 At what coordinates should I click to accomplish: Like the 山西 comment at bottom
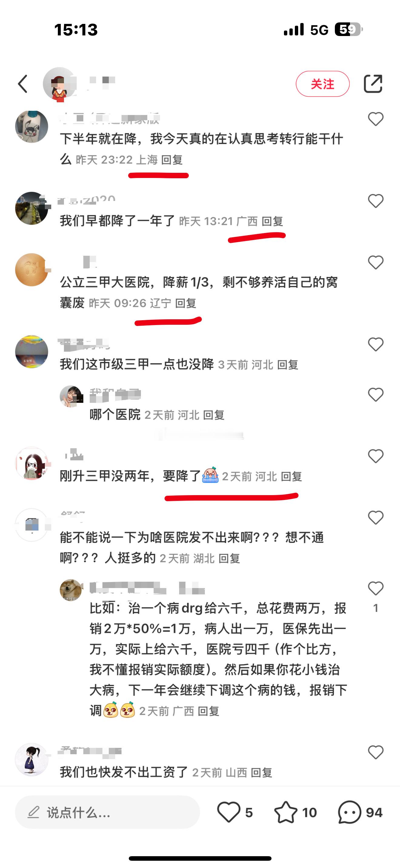[376, 752]
